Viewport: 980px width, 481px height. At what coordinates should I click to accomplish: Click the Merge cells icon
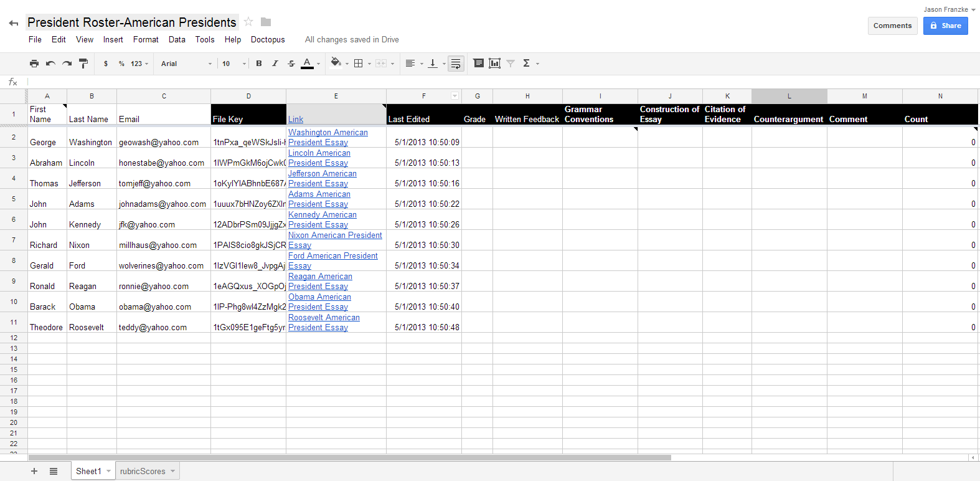click(x=381, y=64)
